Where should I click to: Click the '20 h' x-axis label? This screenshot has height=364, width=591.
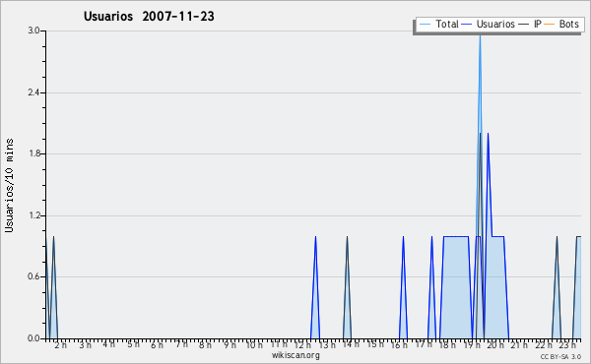495,344
